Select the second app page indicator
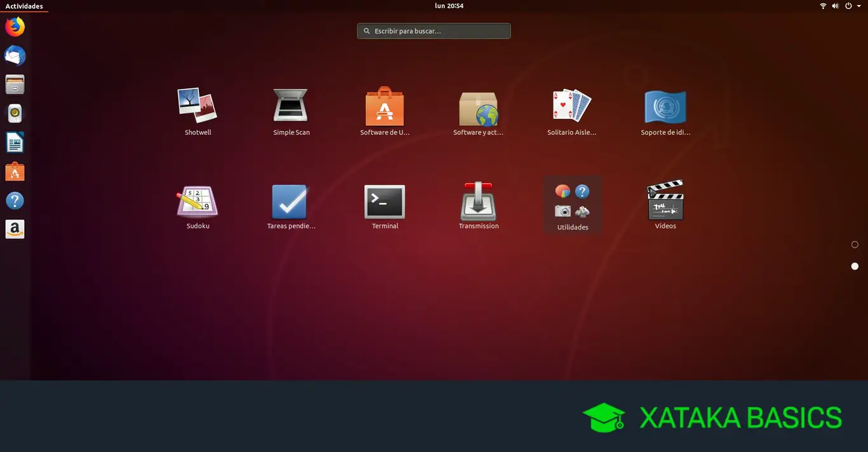The width and height of the screenshot is (868, 452). coord(855,266)
